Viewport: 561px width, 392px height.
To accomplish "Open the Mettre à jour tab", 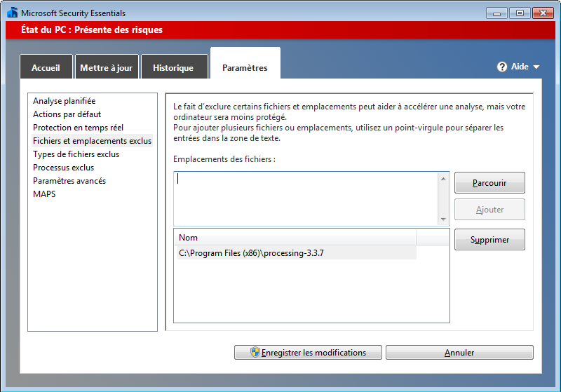I will coord(107,67).
